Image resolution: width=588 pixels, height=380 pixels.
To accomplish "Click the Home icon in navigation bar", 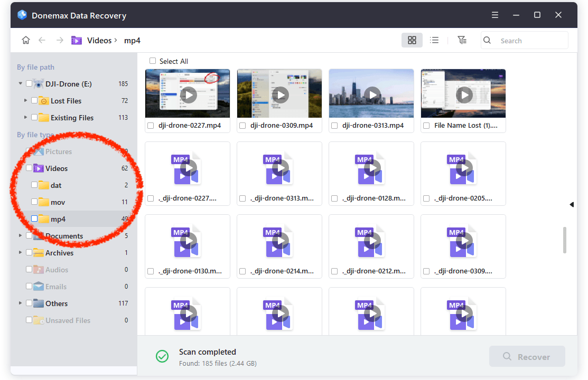I will click(25, 41).
